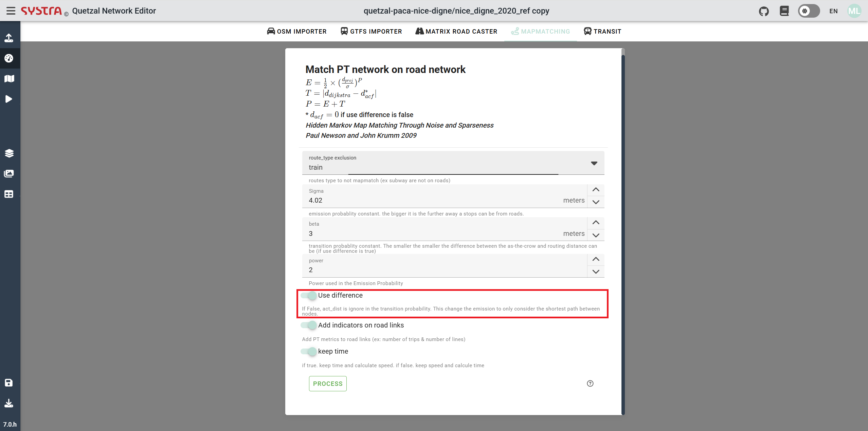
Task: Increase the Sigma value
Action: click(x=596, y=190)
